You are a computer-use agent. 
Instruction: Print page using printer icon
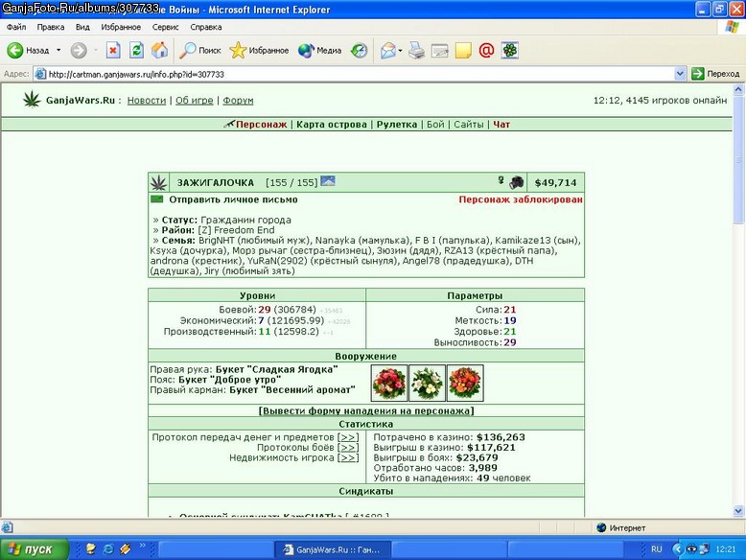point(416,50)
